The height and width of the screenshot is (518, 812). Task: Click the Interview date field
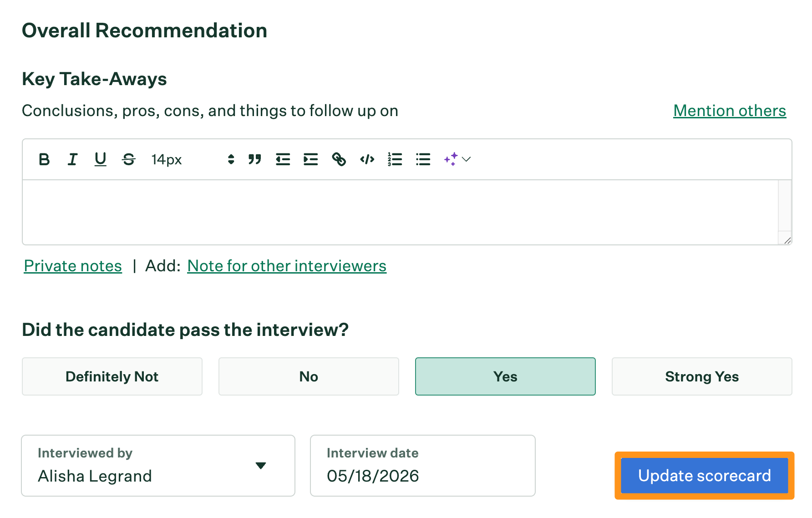423,466
